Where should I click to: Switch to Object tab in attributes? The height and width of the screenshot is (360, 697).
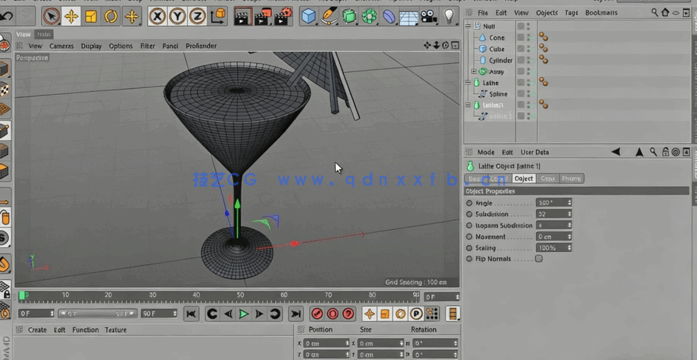coord(523,178)
